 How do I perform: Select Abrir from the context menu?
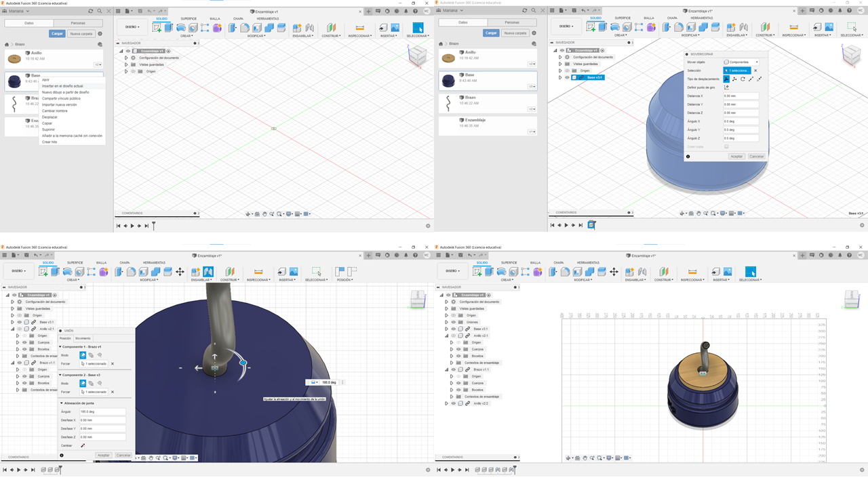coord(46,80)
